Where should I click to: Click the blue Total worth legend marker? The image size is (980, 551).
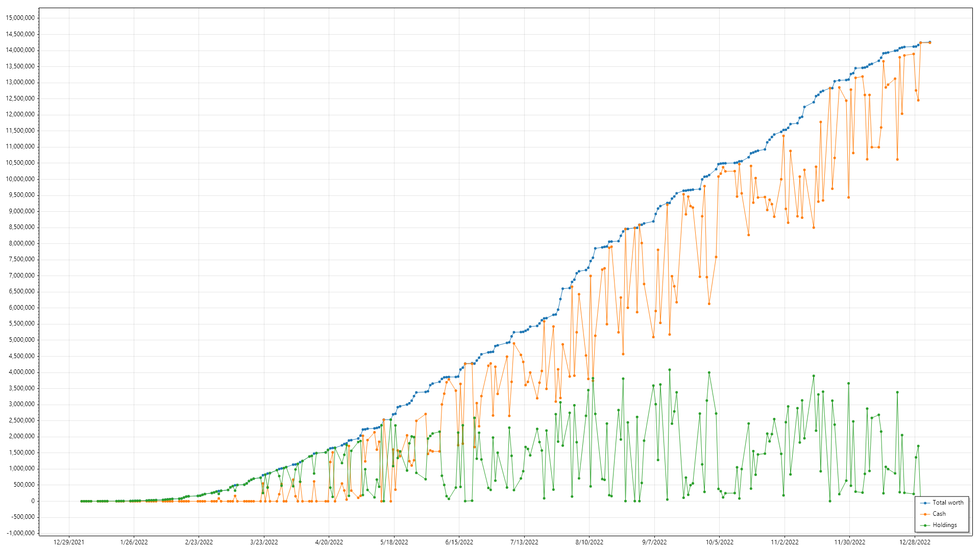[925, 503]
